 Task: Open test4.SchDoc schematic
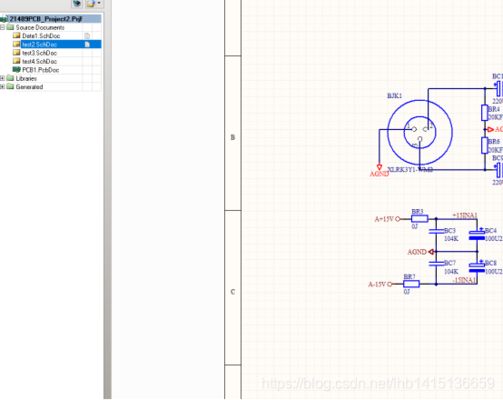(39, 61)
